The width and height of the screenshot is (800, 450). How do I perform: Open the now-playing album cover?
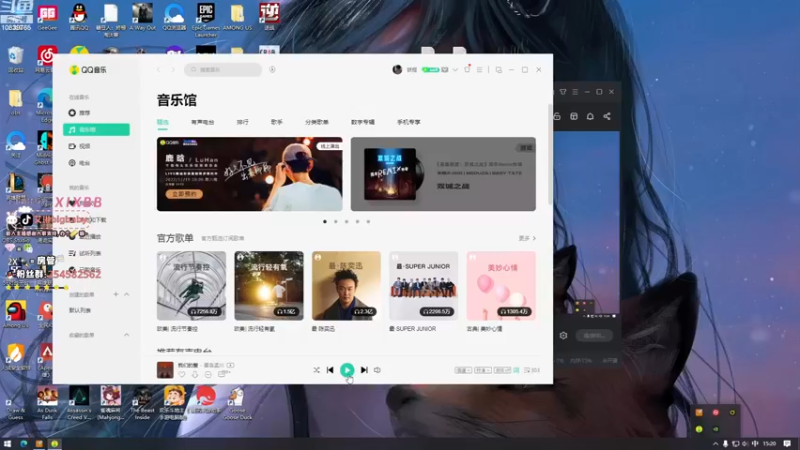[165, 370]
